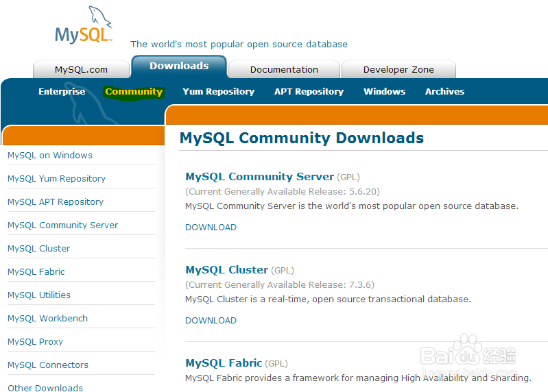Click release text '5.6.20' under Community Server
The image size is (548, 392).
363,192
